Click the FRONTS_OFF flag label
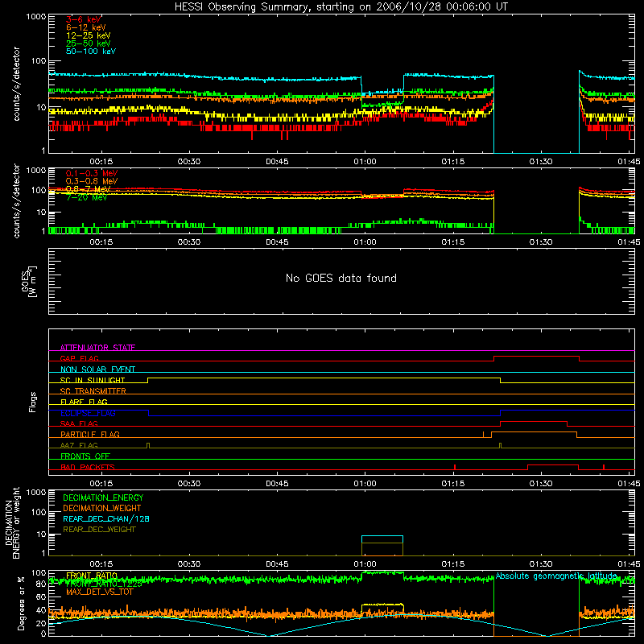 pyautogui.click(x=85, y=456)
